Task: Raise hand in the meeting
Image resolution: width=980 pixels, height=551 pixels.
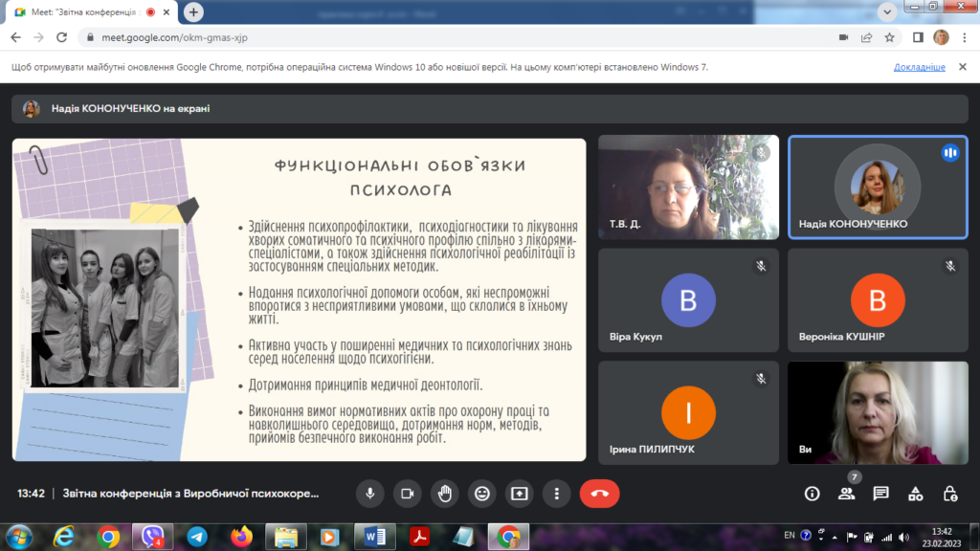Action: point(444,494)
